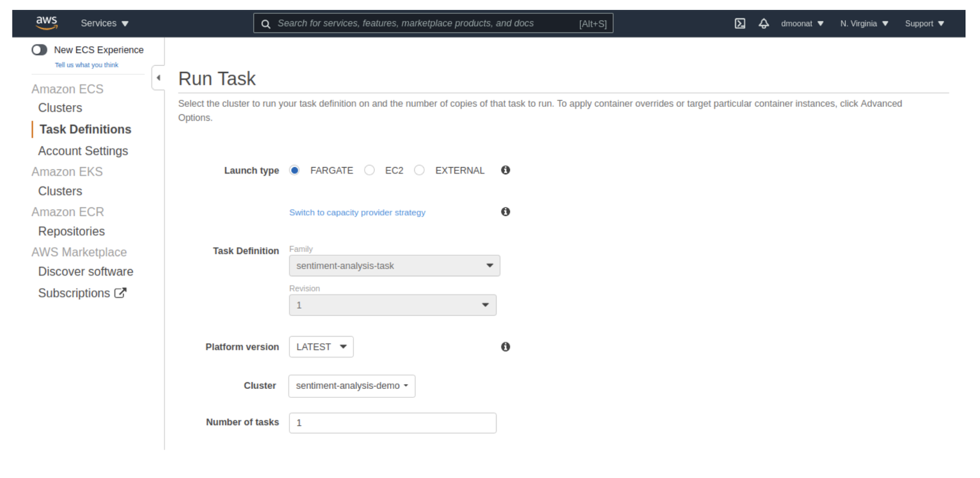
Task: Open the Services menu
Action: [105, 24]
